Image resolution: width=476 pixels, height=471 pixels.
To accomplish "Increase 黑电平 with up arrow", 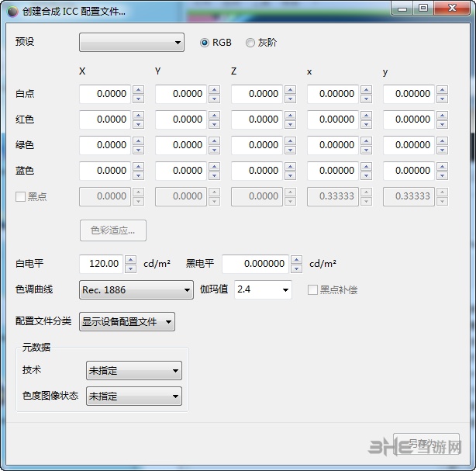I will click(296, 259).
